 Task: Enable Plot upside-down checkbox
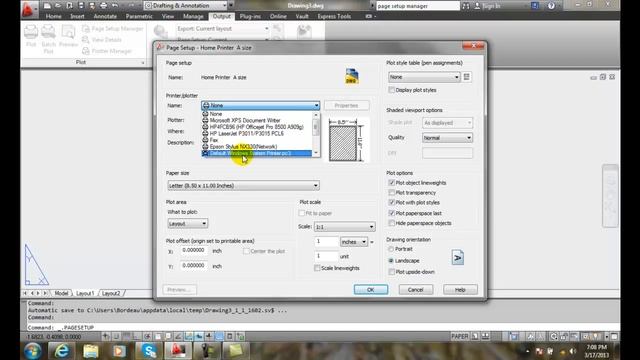pyautogui.click(x=391, y=272)
